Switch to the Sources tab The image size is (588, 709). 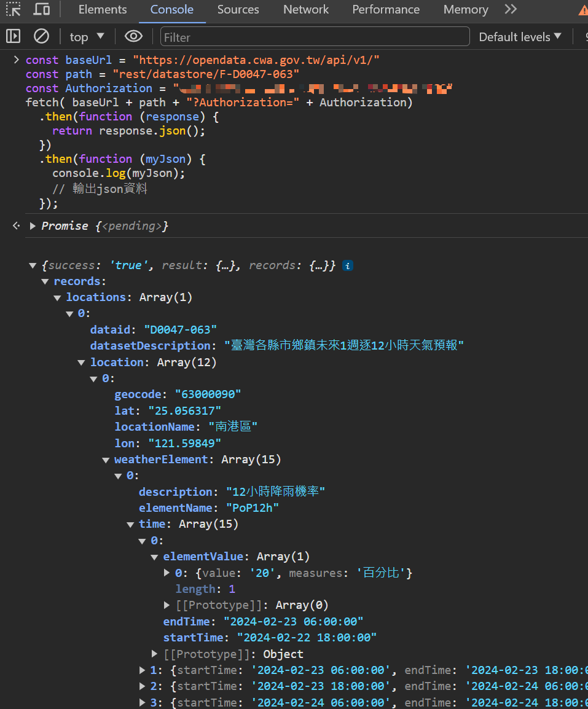coord(238,10)
